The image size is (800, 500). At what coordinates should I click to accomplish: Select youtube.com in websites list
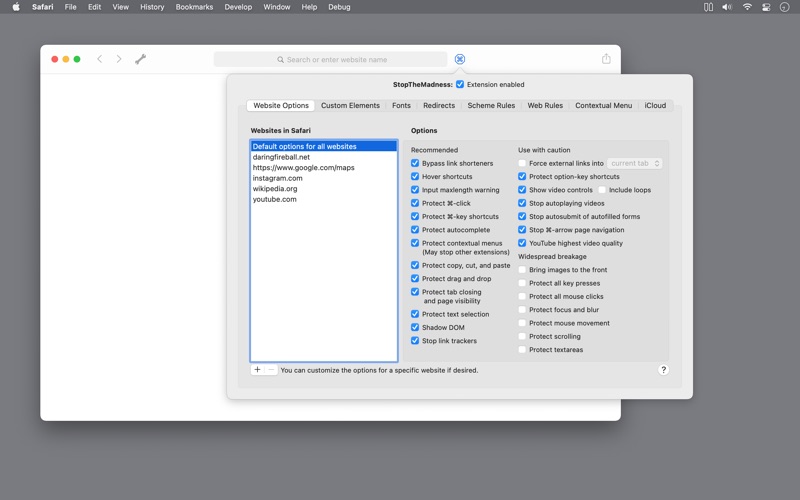pos(323,199)
